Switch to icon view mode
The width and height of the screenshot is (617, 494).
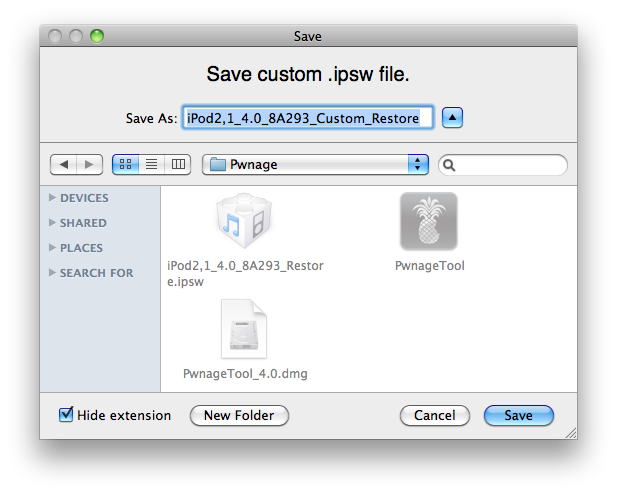pos(127,164)
